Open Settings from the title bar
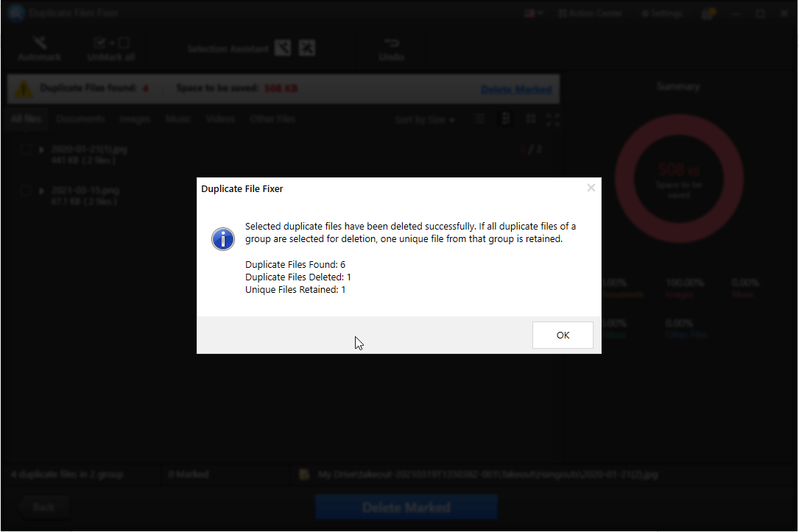The height and width of the screenshot is (532, 799). point(662,13)
